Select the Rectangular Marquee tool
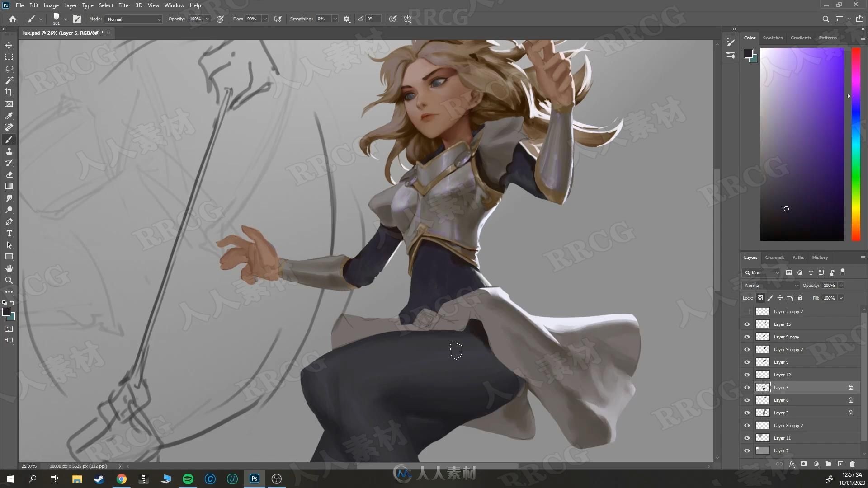This screenshot has width=868, height=488. pos(9,57)
